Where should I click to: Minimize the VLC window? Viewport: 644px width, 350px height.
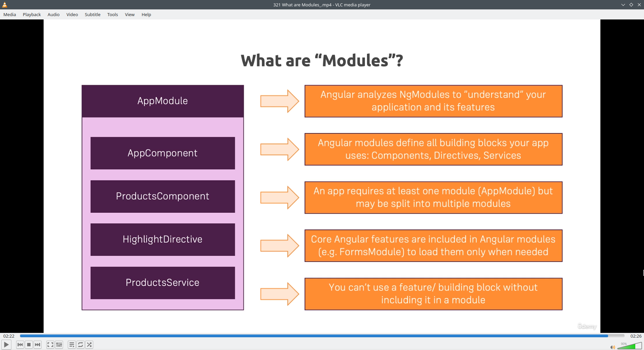click(623, 5)
